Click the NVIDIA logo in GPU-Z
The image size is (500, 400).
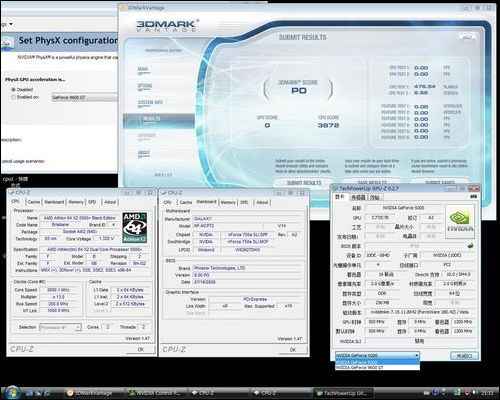tap(460, 221)
